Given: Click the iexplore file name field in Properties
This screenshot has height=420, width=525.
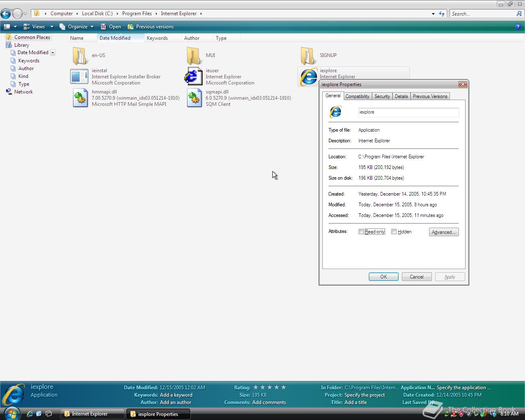Looking at the screenshot, I should (409, 112).
